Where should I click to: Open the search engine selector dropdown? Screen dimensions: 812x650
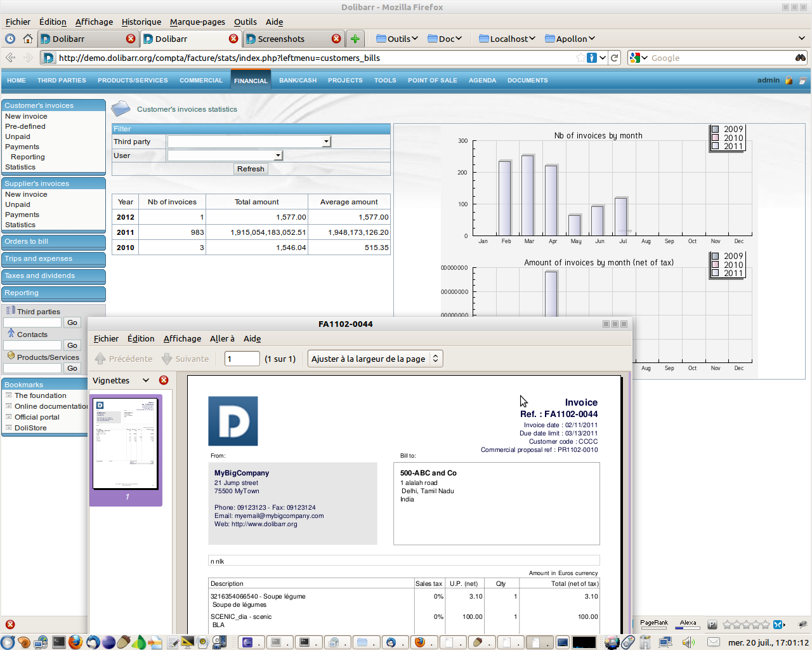coord(639,58)
